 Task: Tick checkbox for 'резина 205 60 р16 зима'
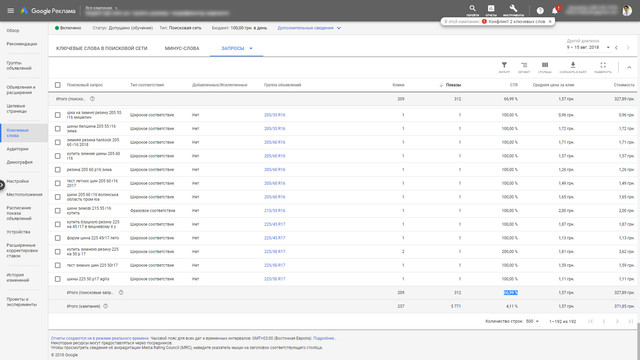58,169
